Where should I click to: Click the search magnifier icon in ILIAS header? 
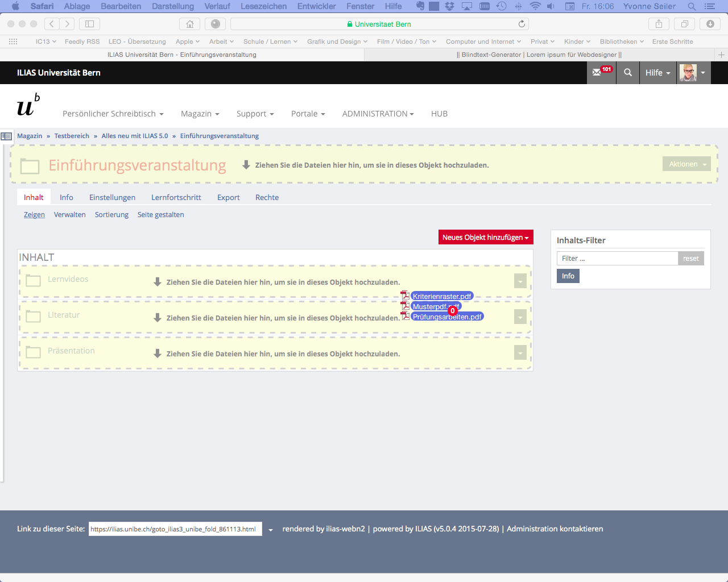pyautogui.click(x=628, y=73)
